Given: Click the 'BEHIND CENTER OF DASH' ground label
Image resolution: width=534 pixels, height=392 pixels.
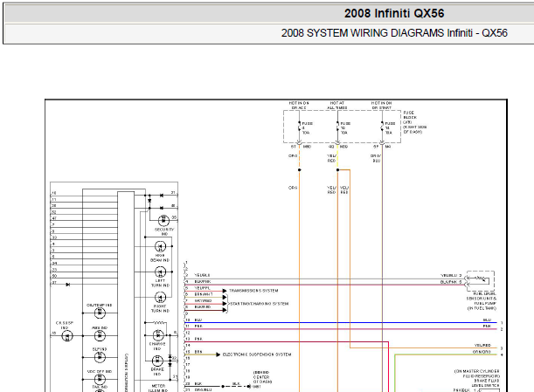Looking at the screenshot, I should coord(262,377).
